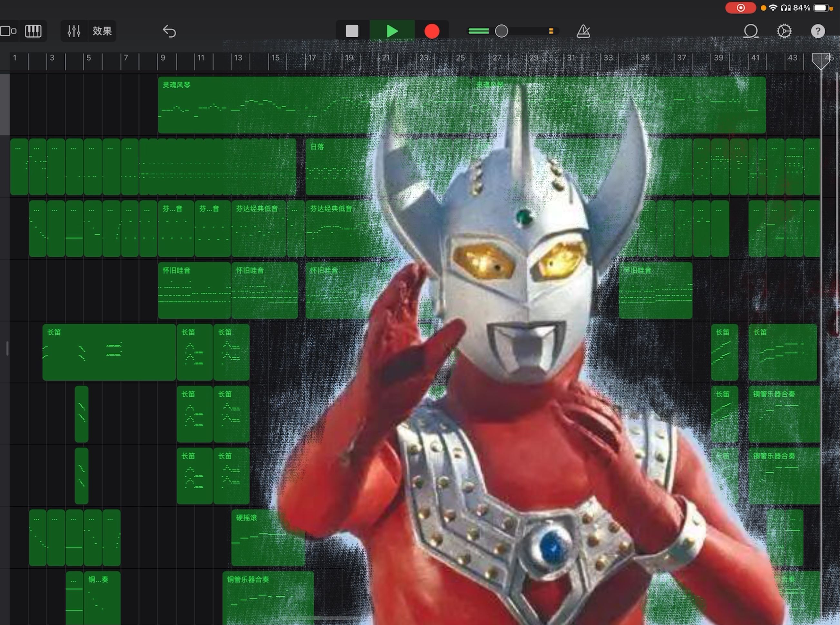Screen dimensions: 840x625
Task: Select the 怀旧哇音 region at bar 34
Action: 656,291
